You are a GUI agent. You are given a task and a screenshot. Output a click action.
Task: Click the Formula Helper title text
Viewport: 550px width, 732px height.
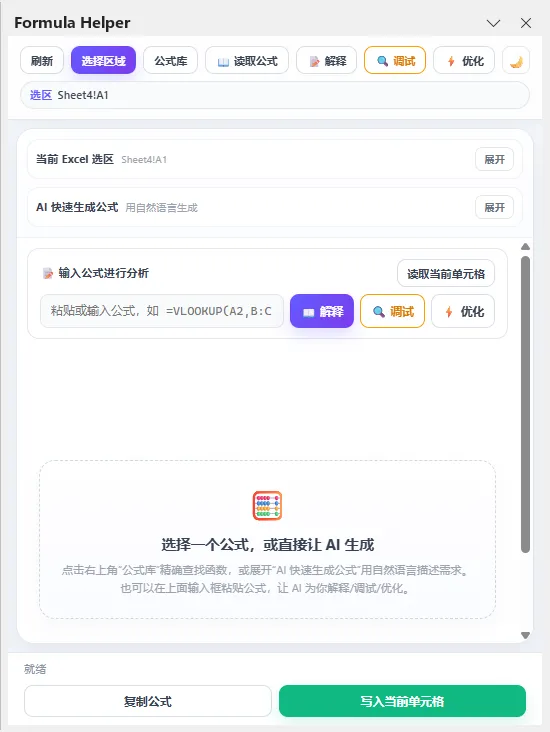pyautogui.click(x=72, y=23)
